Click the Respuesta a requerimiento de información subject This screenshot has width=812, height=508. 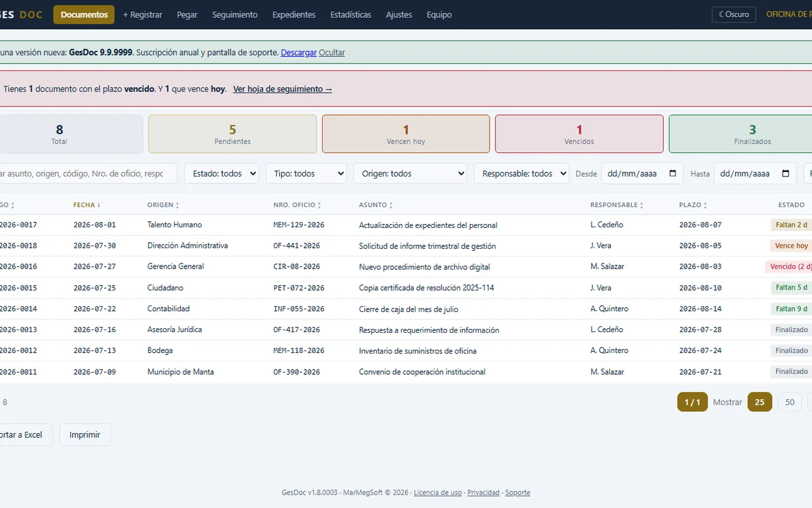[x=429, y=330]
